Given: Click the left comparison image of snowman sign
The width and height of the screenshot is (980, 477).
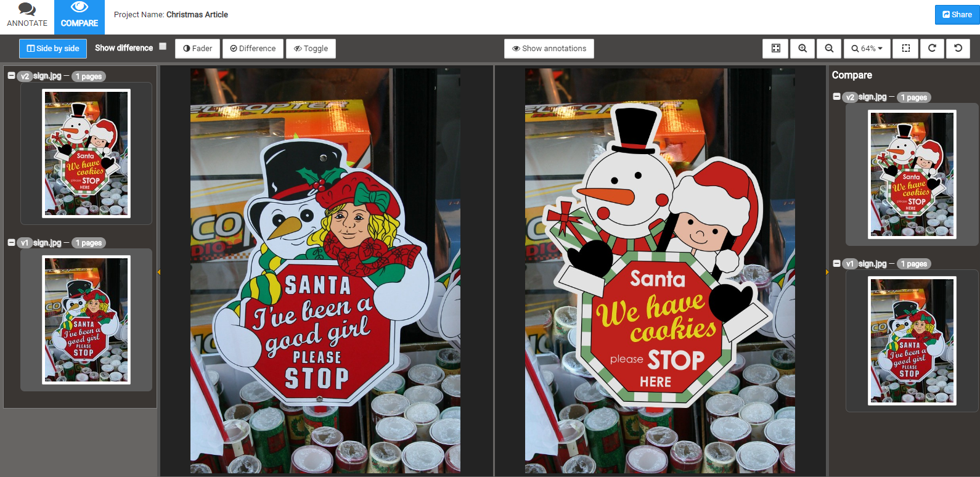Looking at the screenshot, I should [x=325, y=271].
